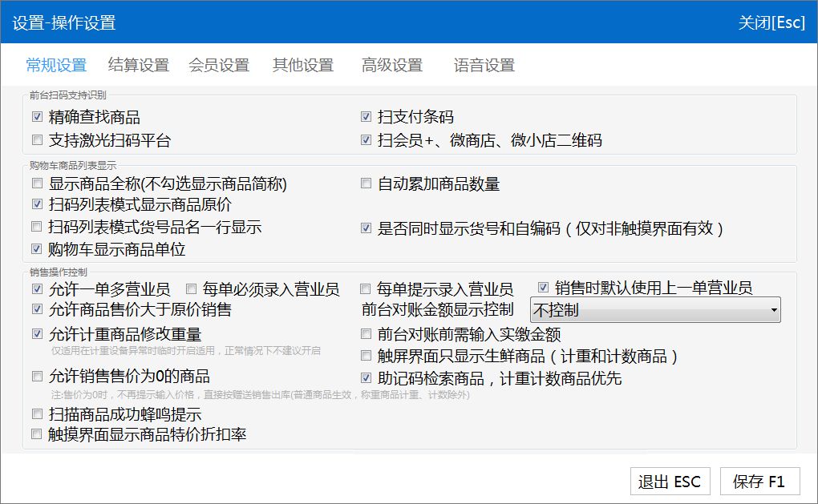Image resolution: width=818 pixels, height=504 pixels.
Task: Toggle 允许一单多营业员 checkbox
Action: pyautogui.click(x=37, y=288)
